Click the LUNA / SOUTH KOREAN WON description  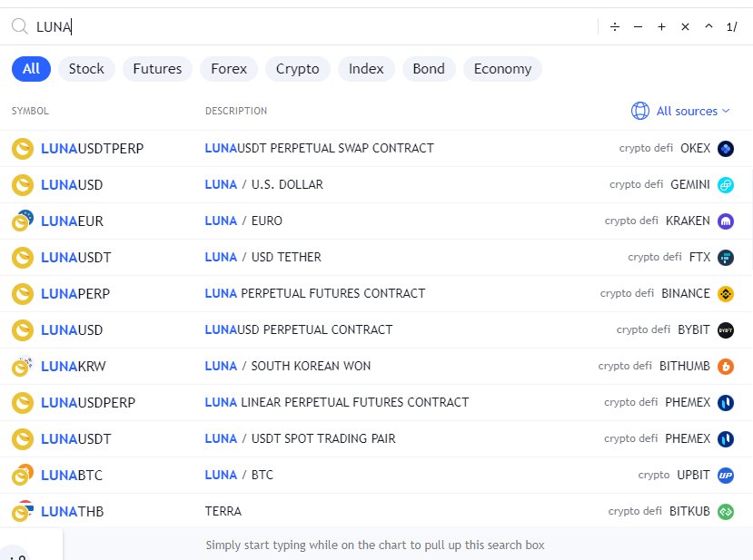pyautogui.click(x=288, y=366)
